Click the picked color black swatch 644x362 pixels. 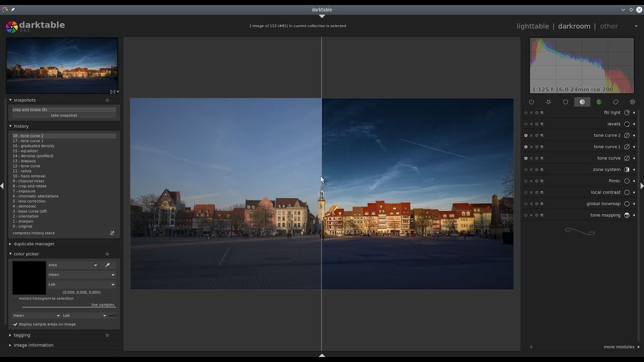pyautogui.click(x=29, y=278)
